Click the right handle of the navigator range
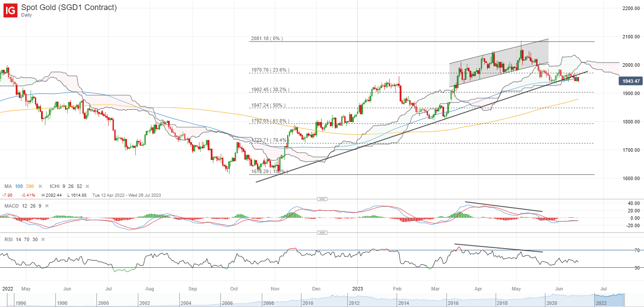Screen dimensions: 644x307 [624, 300]
